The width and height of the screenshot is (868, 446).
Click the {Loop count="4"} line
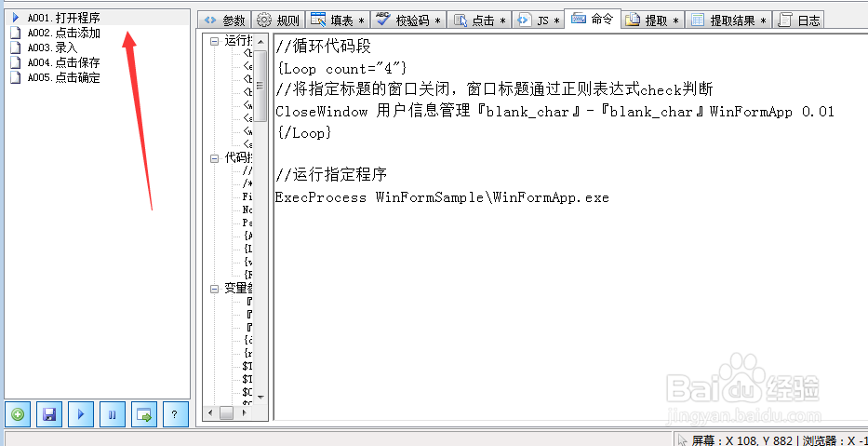[341, 69]
